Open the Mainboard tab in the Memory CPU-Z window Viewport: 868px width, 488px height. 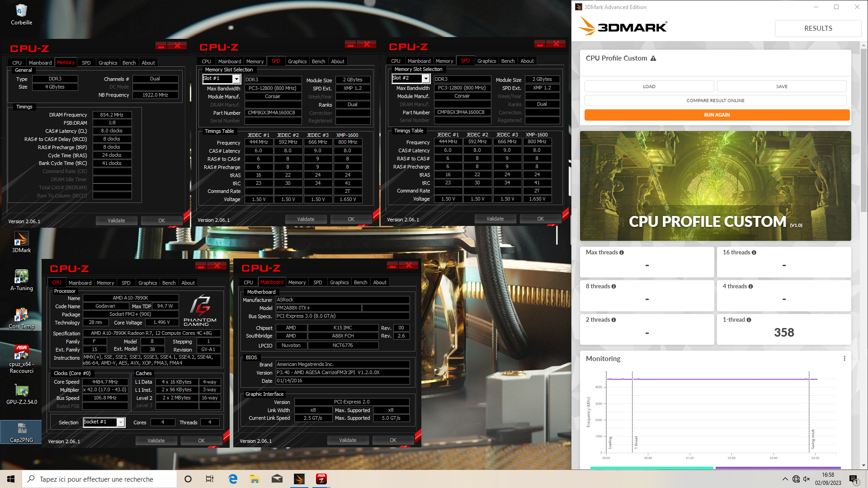[x=40, y=63]
